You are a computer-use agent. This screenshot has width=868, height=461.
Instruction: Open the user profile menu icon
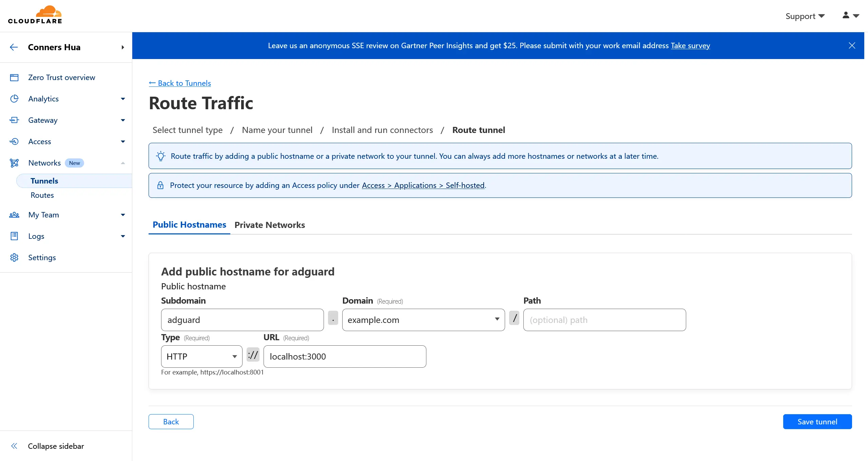coord(851,15)
